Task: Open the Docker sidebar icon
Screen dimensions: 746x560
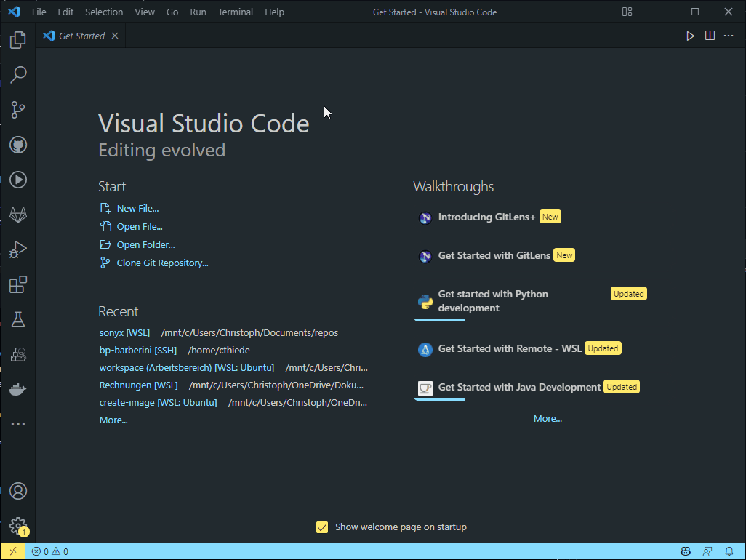Action: tap(18, 389)
